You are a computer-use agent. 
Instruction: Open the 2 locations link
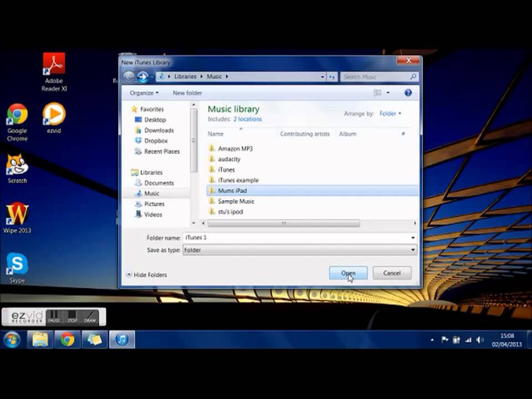247,119
